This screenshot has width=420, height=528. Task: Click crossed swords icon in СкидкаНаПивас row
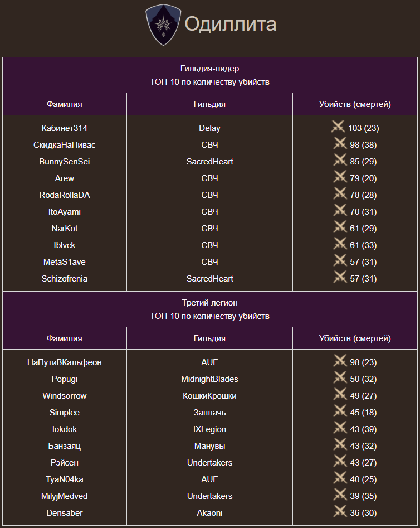pos(340,144)
